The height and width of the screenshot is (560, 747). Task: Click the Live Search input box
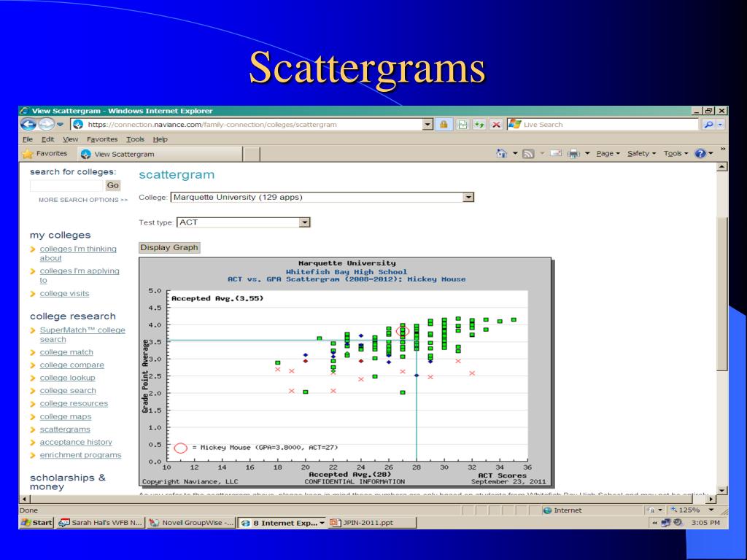click(x=603, y=125)
